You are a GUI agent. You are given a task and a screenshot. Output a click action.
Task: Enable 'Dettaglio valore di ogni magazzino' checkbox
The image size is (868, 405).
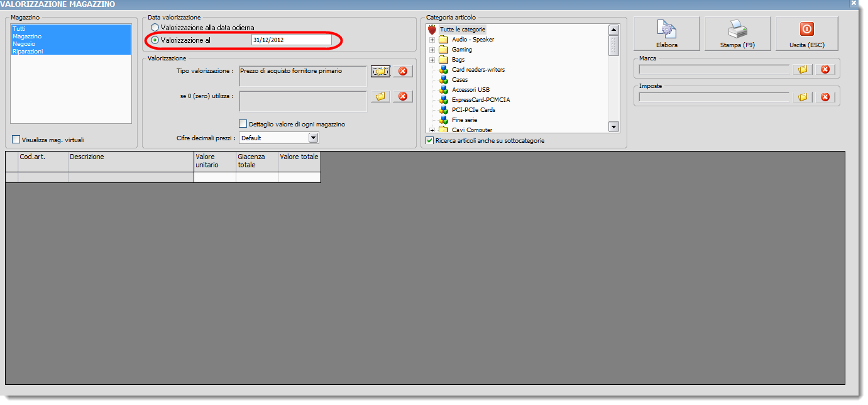pyautogui.click(x=243, y=124)
